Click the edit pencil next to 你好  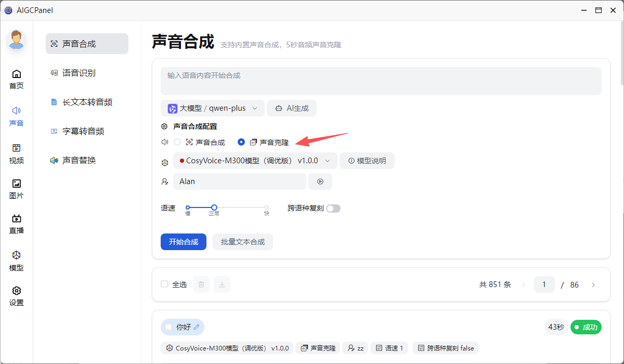point(197,327)
